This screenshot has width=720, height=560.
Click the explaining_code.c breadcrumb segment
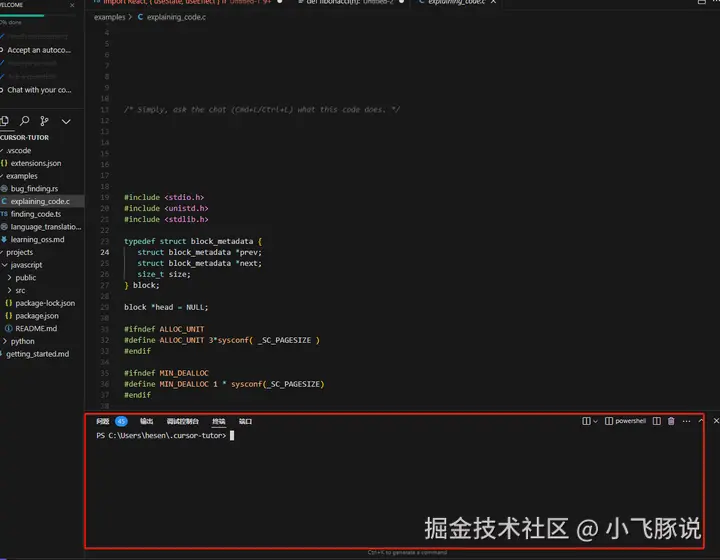[176, 17]
